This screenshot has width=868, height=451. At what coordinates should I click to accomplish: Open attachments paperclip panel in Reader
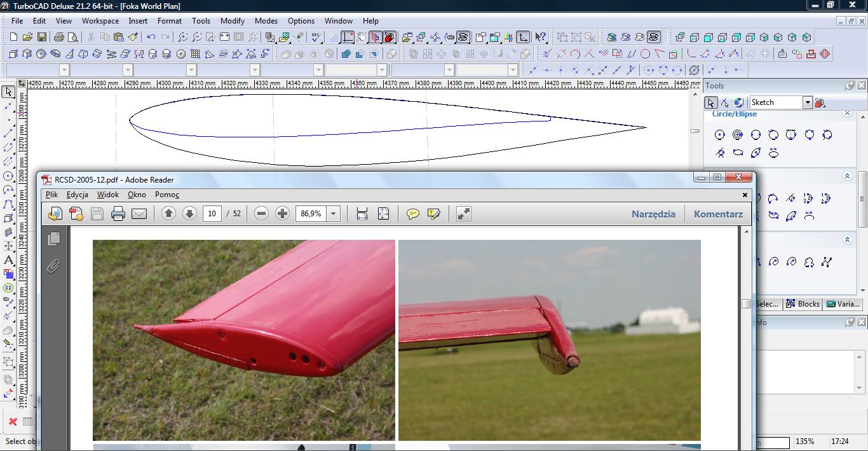tap(53, 266)
